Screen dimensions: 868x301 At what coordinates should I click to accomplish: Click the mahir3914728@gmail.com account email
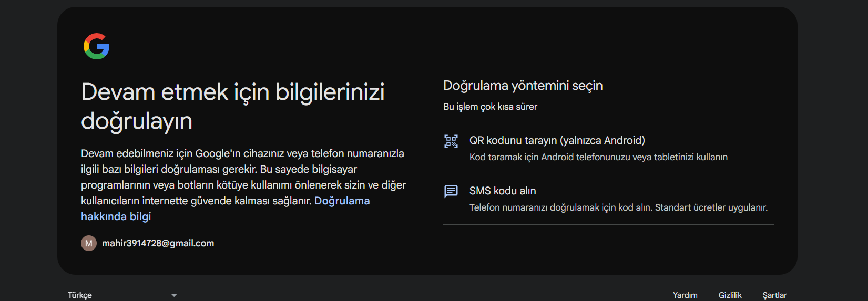[158, 243]
